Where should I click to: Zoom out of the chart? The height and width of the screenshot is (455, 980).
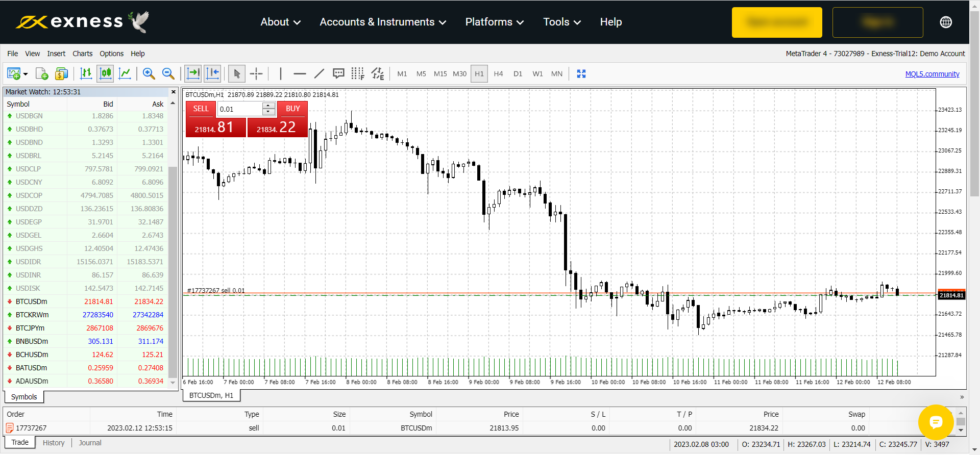coord(168,74)
